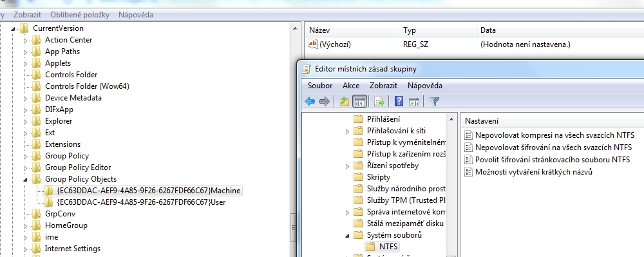Viewport: 644px width, 257px height.
Task: Collapse the Group Policy Objects registry key
Action: pyautogui.click(x=25, y=180)
